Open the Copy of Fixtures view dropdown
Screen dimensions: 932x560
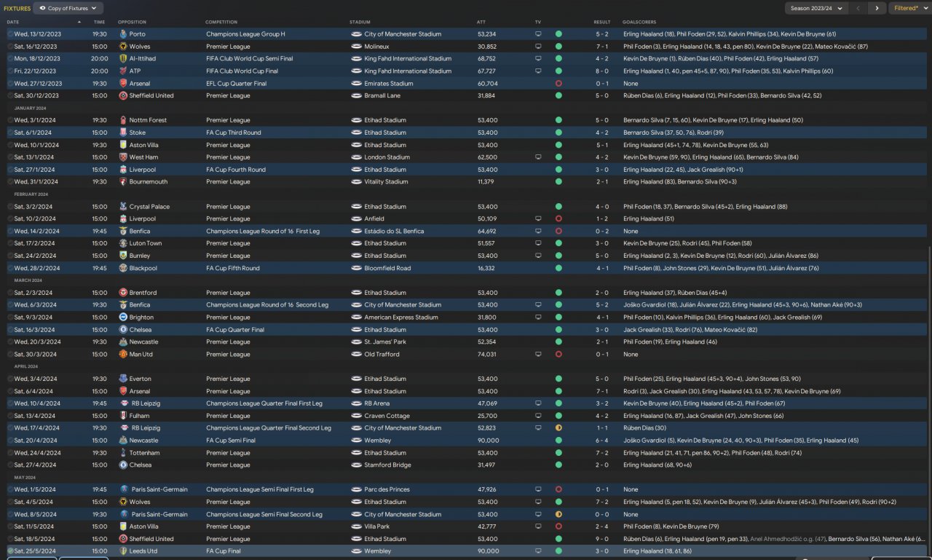tap(68, 8)
